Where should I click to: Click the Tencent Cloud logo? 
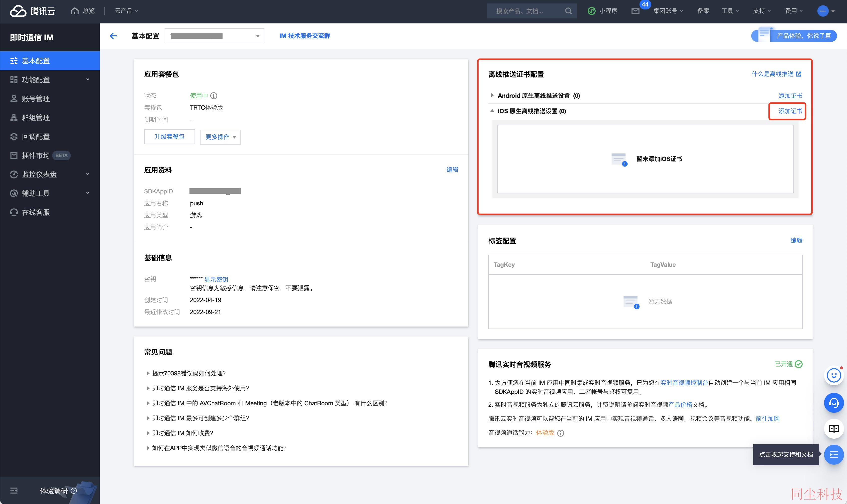coord(32,11)
